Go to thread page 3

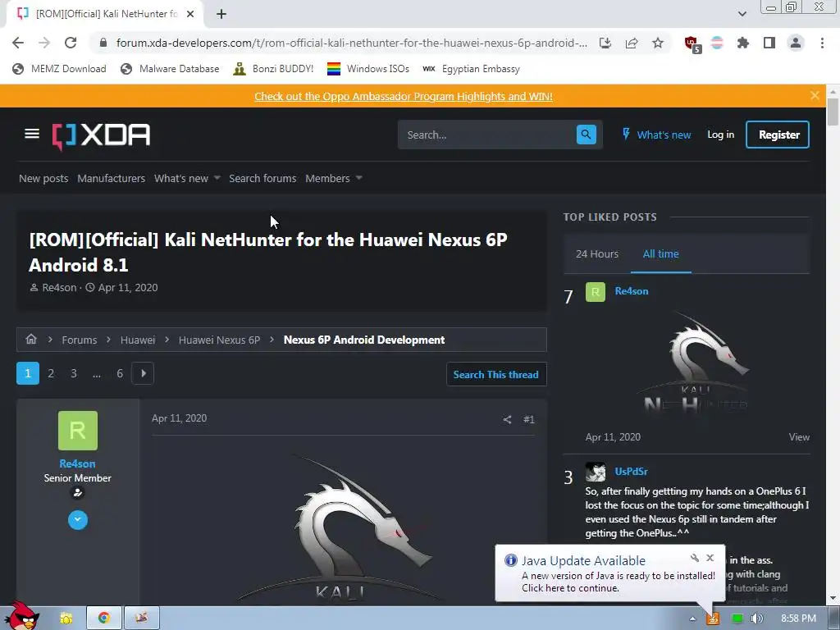click(74, 373)
